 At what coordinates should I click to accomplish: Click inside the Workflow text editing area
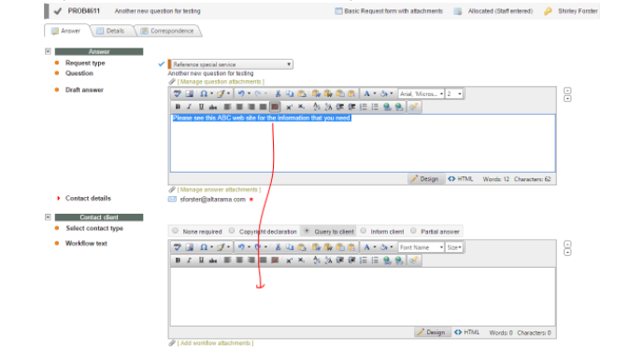[363, 297]
